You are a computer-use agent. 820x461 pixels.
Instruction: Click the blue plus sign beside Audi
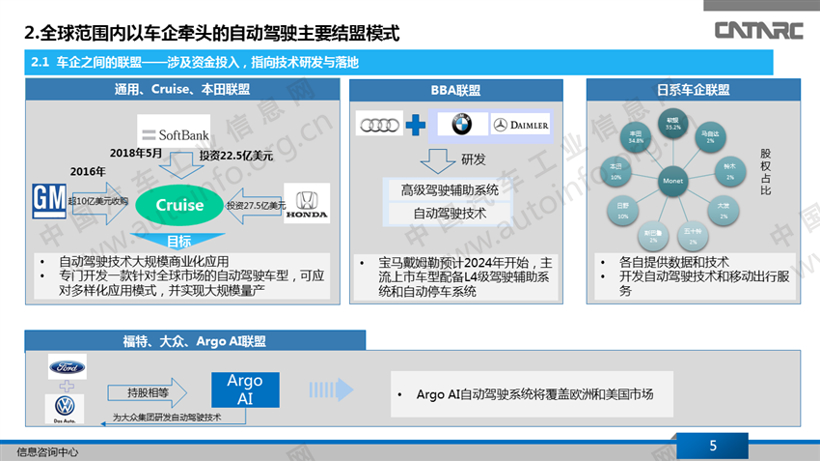(417, 126)
